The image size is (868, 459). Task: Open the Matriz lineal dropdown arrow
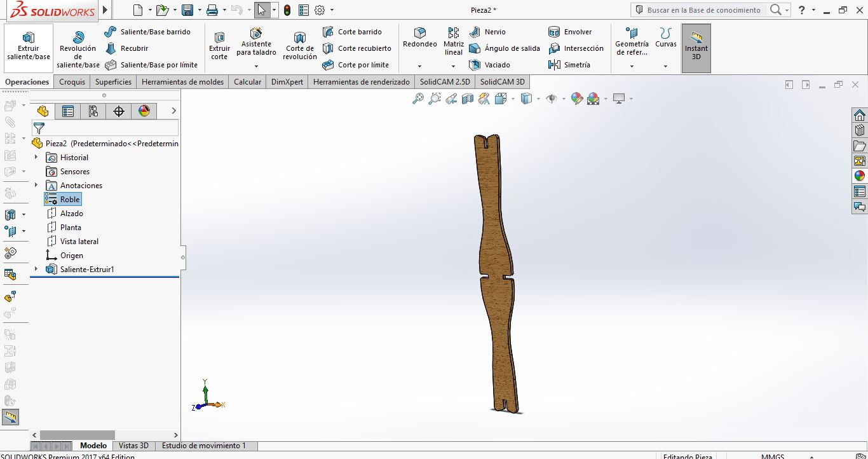pos(454,66)
